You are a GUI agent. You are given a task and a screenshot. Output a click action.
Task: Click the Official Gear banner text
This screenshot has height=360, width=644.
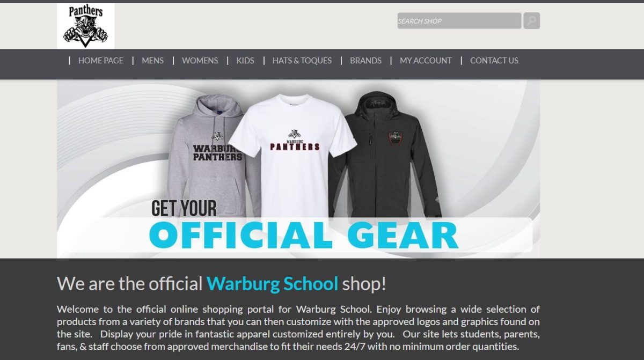tap(304, 235)
